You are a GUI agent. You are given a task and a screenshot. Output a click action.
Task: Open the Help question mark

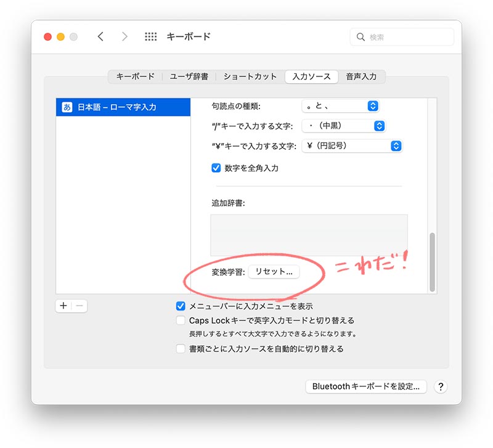pyautogui.click(x=441, y=386)
